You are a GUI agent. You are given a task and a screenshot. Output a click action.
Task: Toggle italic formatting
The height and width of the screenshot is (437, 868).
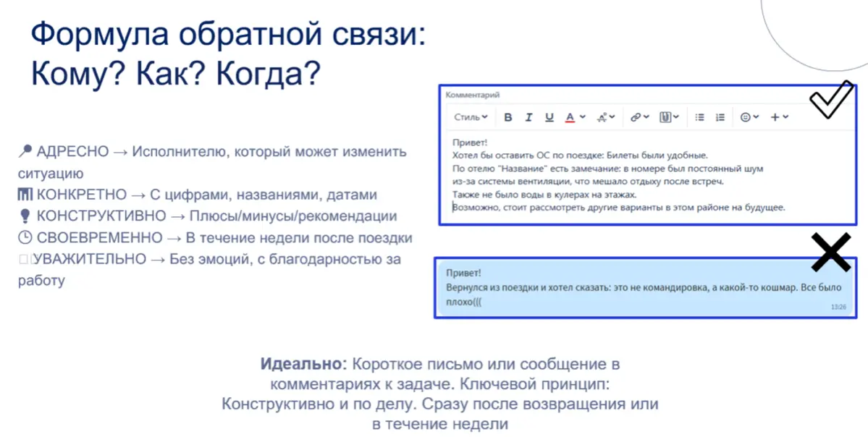pyautogui.click(x=529, y=116)
